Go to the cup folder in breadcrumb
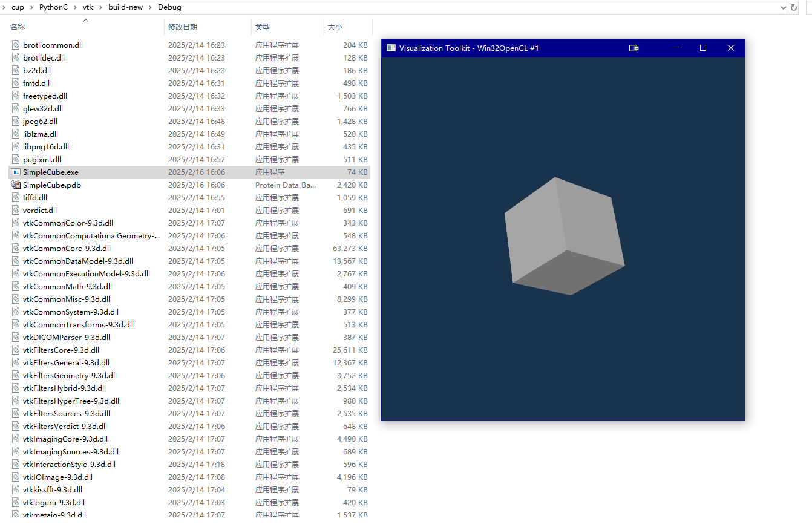Viewport: 812px width, 530px height. tap(18, 7)
